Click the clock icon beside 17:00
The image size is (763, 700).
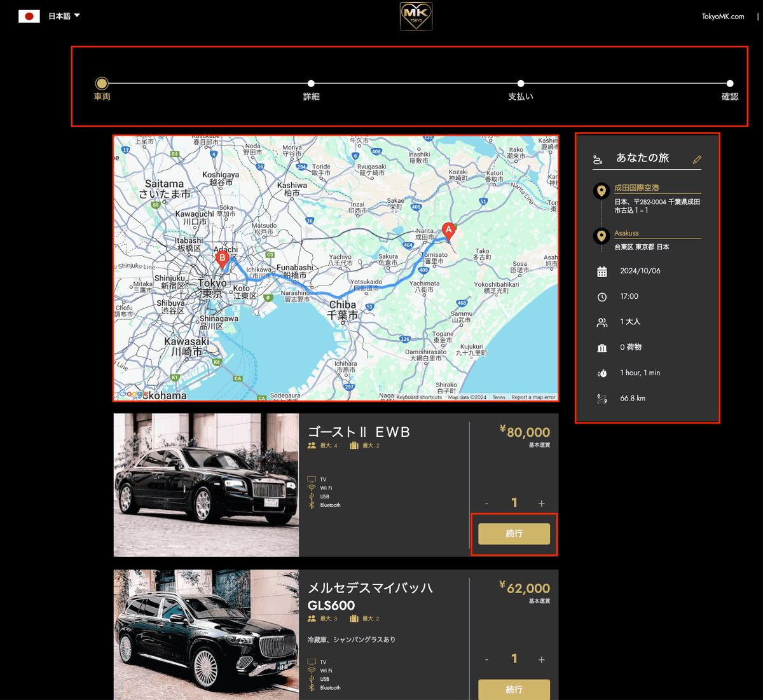coord(601,297)
